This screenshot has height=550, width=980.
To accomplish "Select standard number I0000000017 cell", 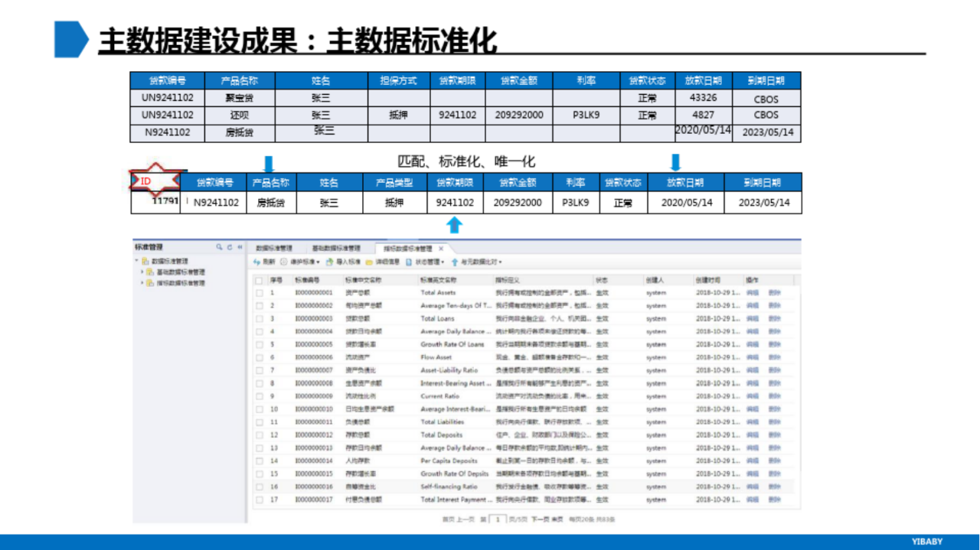I will (314, 500).
